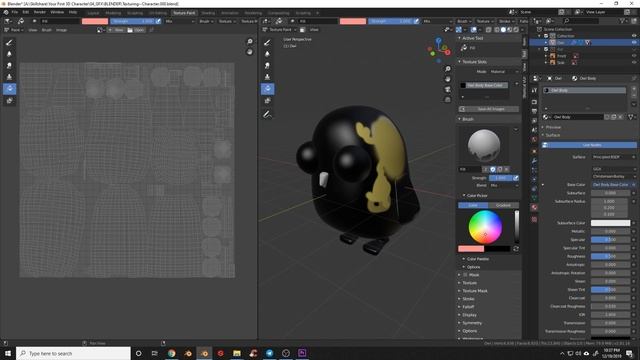Toggle Collection visibility eye in outliner

pos(634,36)
